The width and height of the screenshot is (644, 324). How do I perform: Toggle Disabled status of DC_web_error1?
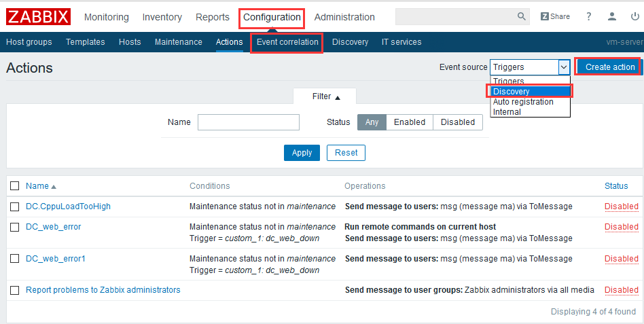622,259
